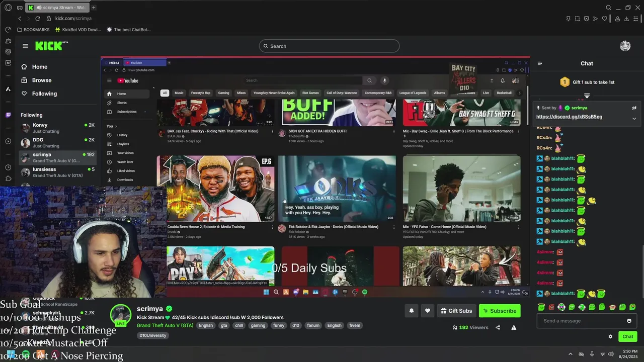Click the pin icon in browser toolbar

point(568,19)
